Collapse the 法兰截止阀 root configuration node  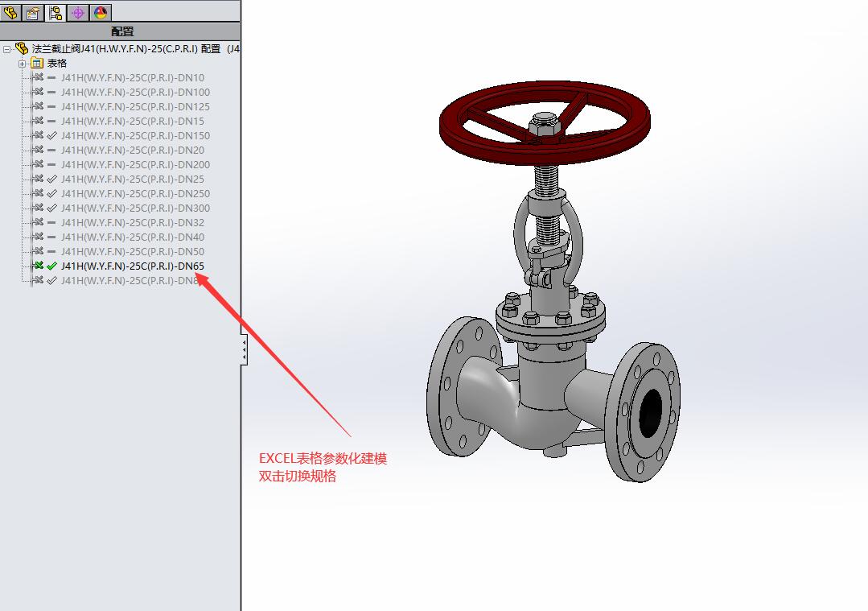(x=6, y=49)
